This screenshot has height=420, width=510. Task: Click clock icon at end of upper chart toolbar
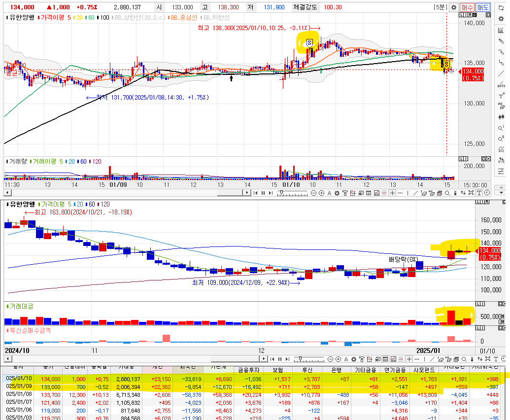(487, 193)
